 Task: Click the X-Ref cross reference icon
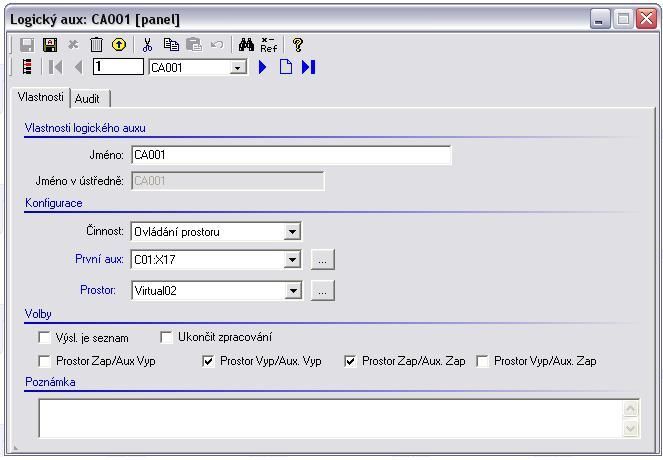pos(269,45)
